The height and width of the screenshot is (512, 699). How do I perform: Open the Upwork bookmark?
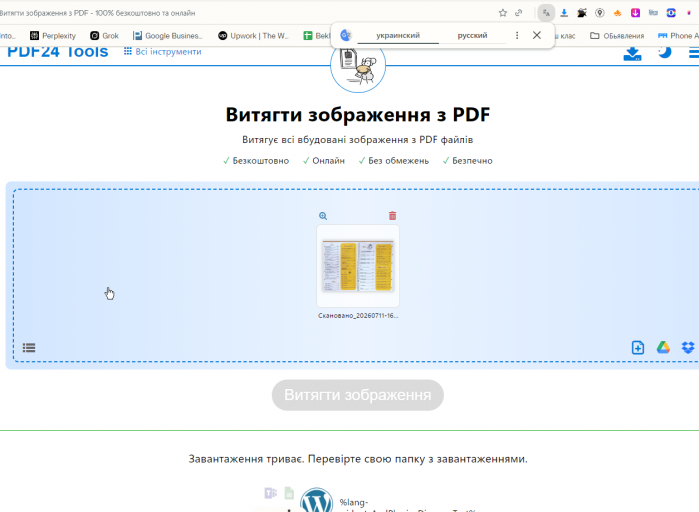click(253, 36)
